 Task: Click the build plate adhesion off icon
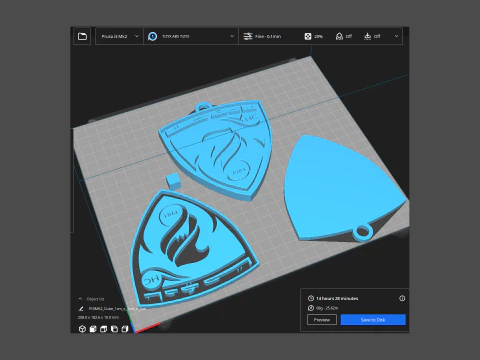tap(367, 36)
